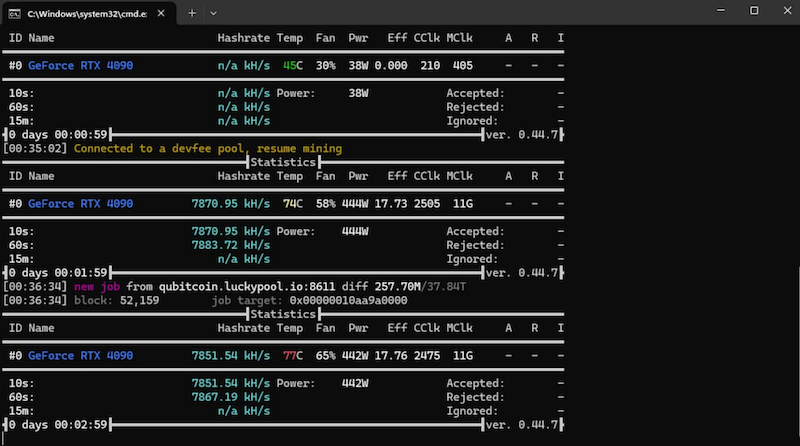The image size is (800, 446).
Task: Click network difficulty 37.84T
Action: pyautogui.click(x=446, y=287)
